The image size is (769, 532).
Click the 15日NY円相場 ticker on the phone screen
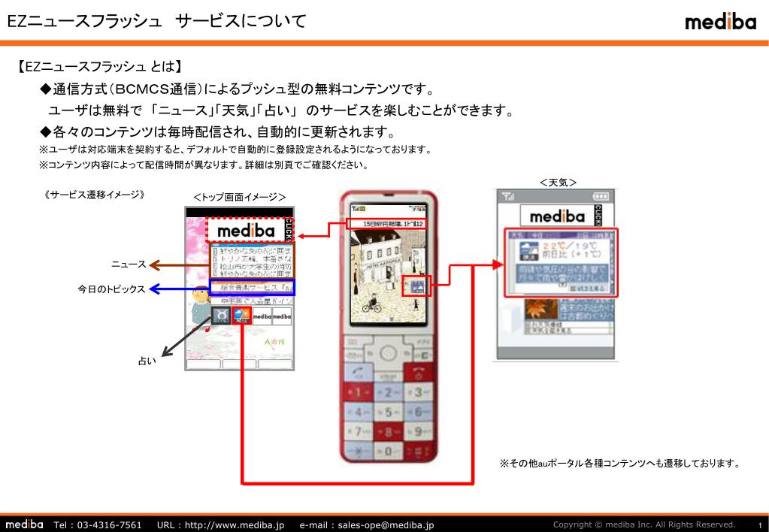point(387,224)
